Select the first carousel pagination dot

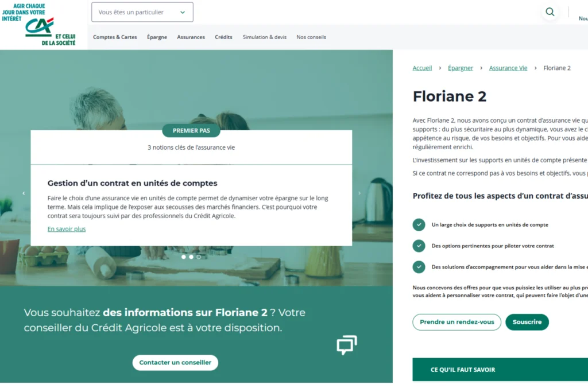(x=184, y=257)
